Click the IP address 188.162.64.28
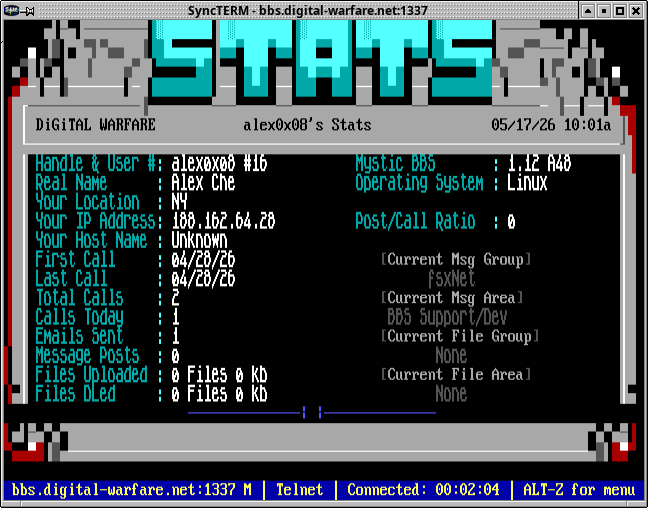This screenshot has width=648, height=508. [223, 221]
